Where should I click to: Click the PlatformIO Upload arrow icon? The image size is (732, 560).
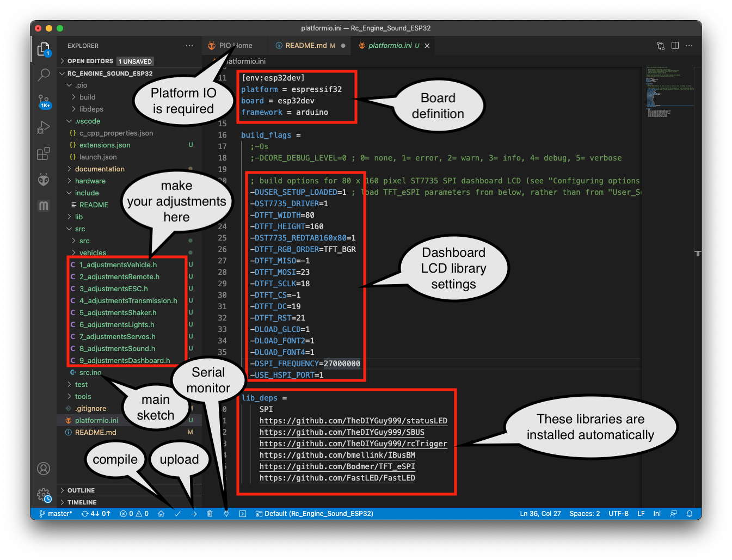194,514
